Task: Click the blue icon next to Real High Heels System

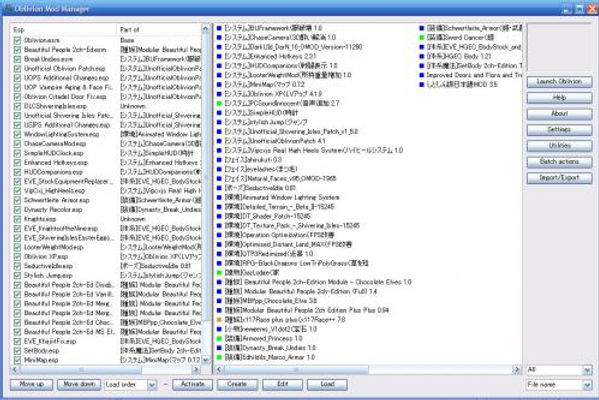Action: (219, 151)
